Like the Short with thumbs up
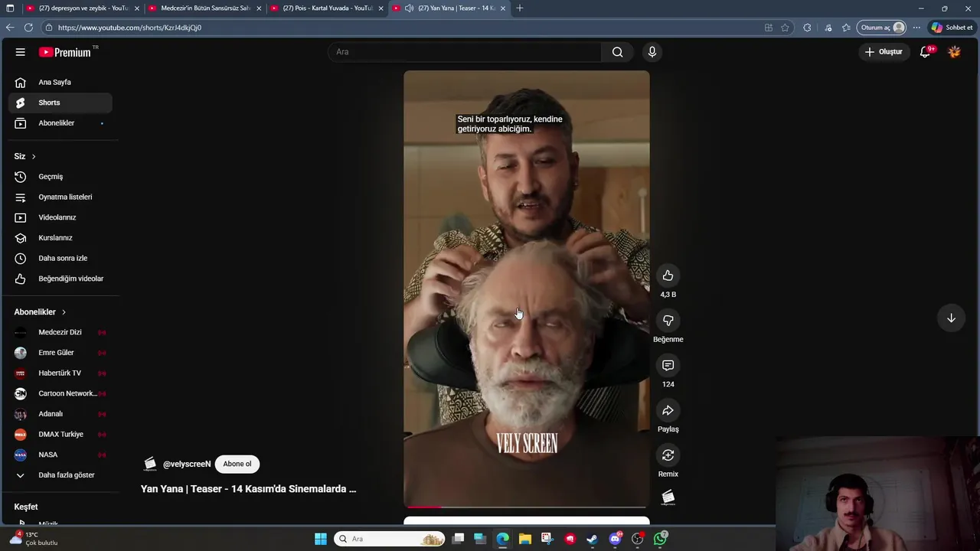The image size is (980, 551). [668, 275]
